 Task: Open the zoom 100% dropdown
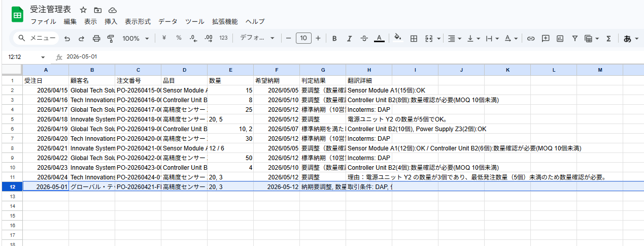tap(135, 38)
